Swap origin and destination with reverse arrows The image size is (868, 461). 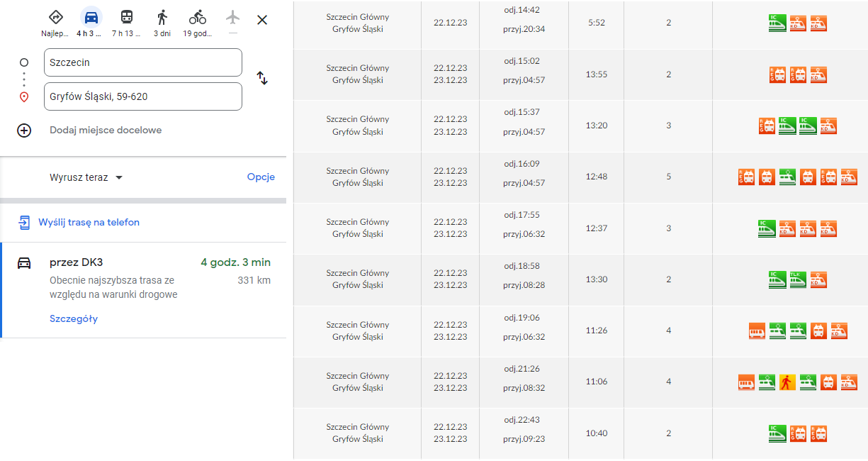pos(262,78)
